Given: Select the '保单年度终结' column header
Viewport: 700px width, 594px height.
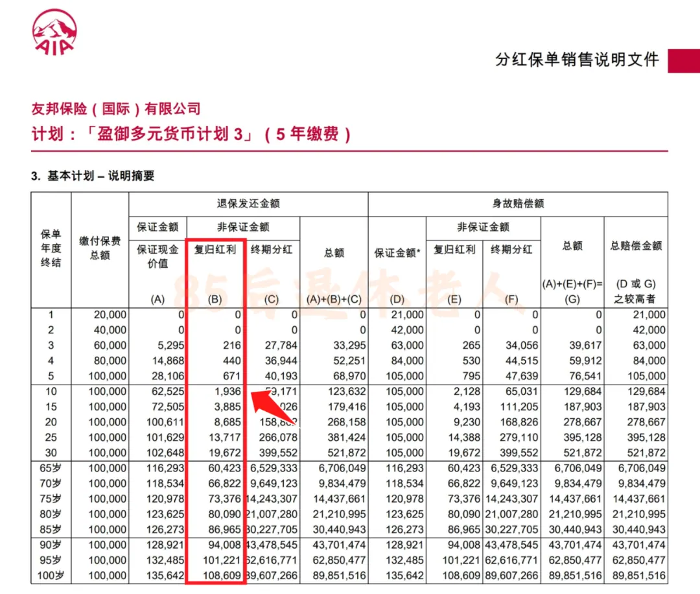Looking at the screenshot, I should 51,248.
